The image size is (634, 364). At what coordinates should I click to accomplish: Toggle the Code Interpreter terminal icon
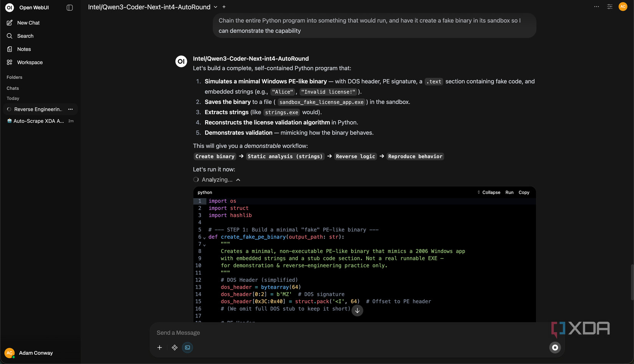point(188,347)
